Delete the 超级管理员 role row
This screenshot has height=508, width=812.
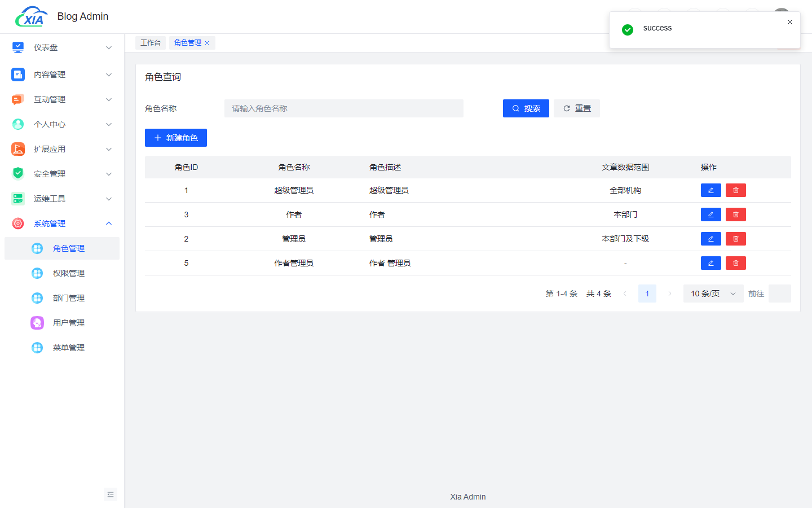(x=736, y=190)
